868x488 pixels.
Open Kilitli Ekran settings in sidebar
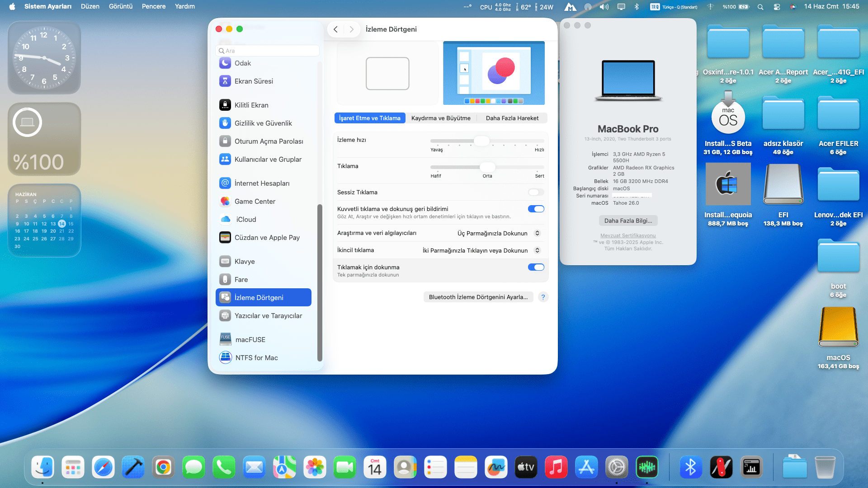251,105
